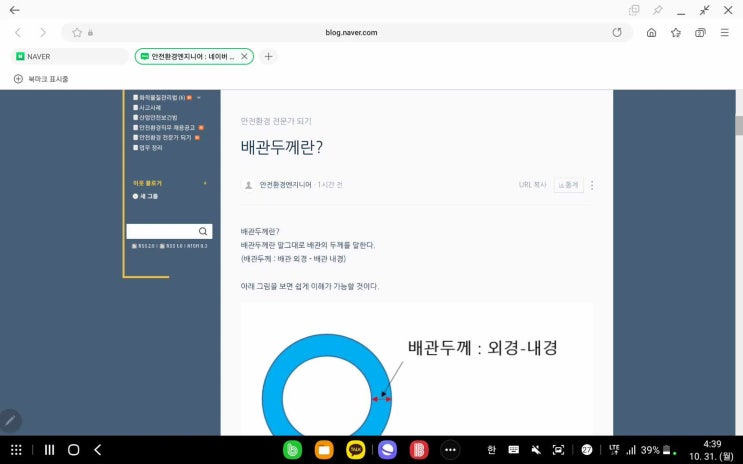Toggle the muted sound icon
Screen dimensions: 743x464
536,450
